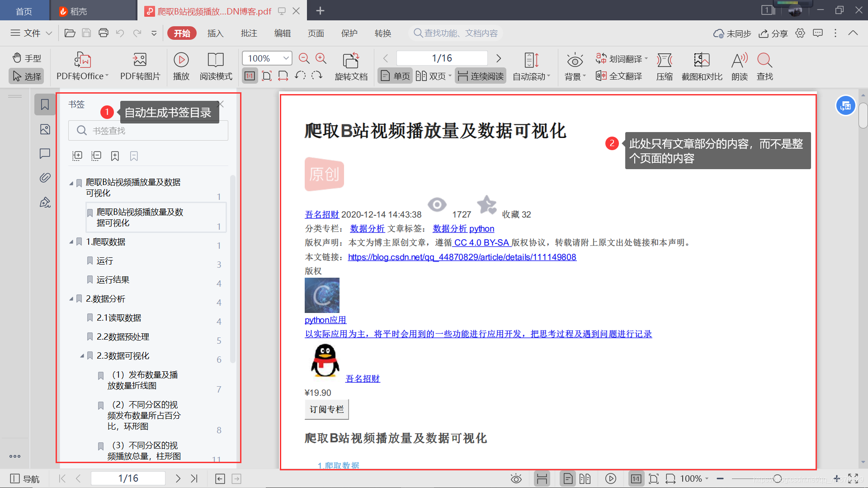Click the print icon in quick toolbar

[x=104, y=33]
